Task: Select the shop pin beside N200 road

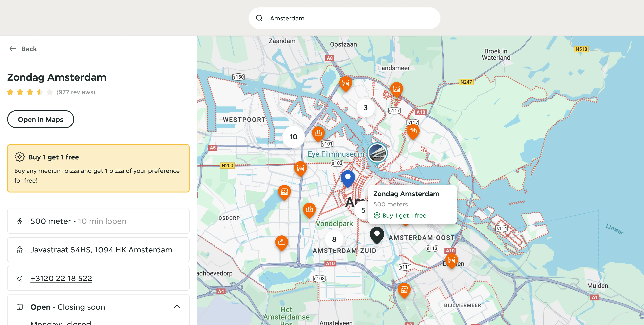Action: click(x=300, y=169)
